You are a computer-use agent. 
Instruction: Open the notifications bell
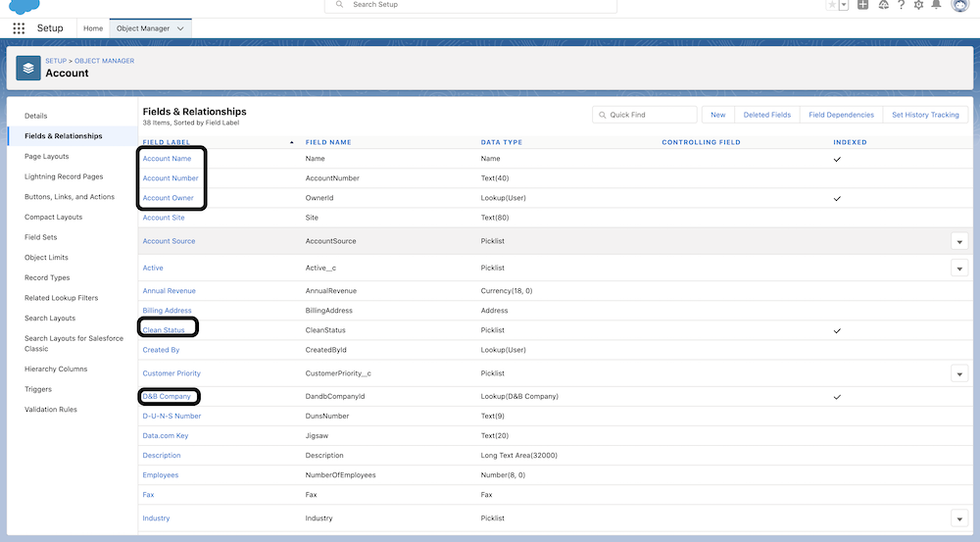click(x=936, y=5)
